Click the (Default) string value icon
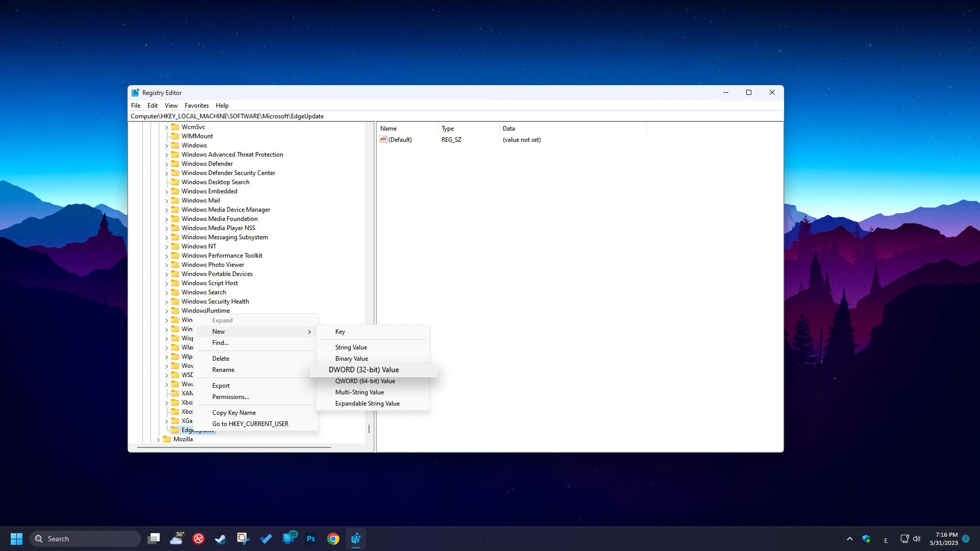The image size is (980, 551). click(x=383, y=139)
